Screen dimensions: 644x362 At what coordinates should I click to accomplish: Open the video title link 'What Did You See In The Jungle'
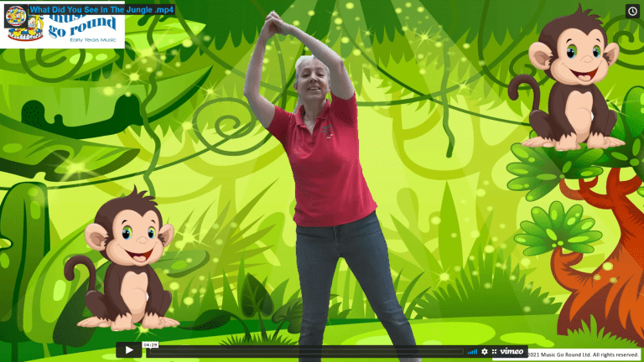[101, 8]
